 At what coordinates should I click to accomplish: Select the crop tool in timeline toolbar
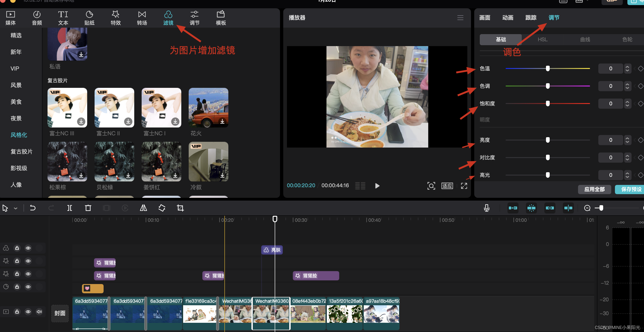pyautogui.click(x=180, y=208)
